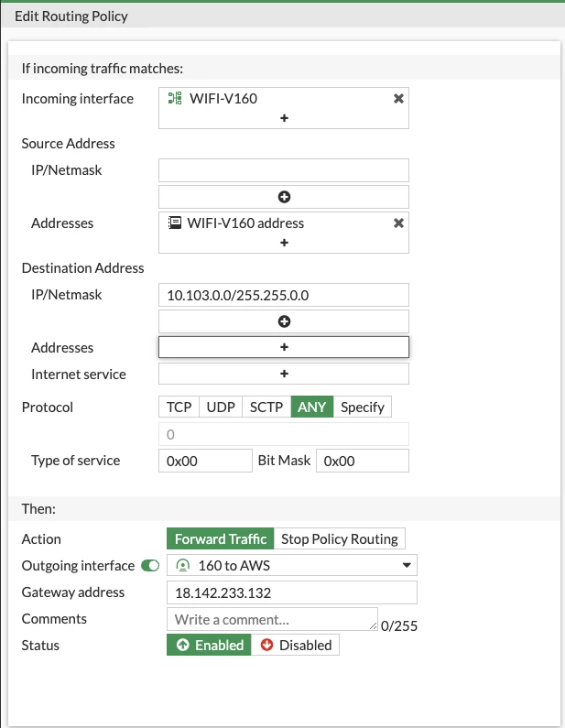Select SCTP protocol
The width and height of the screenshot is (565, 728).
pyautogui.click(x=266, y=407)
